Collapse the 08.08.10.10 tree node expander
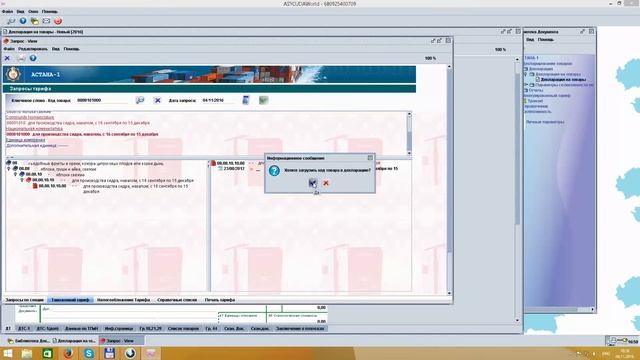Image resolution: width=640 pixels, height=360 pixels. pos(22,180)
